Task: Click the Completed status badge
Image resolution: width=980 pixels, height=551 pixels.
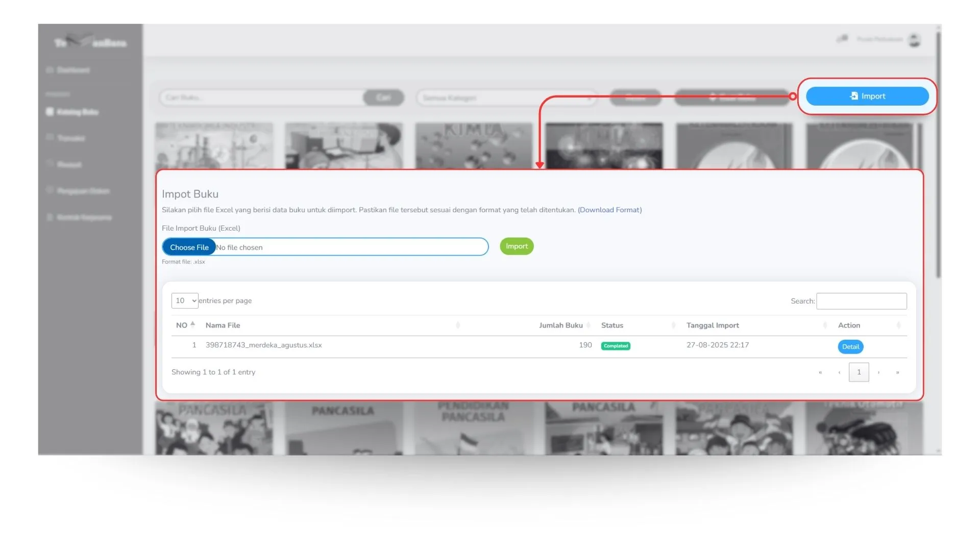Action: pos(616,346)
